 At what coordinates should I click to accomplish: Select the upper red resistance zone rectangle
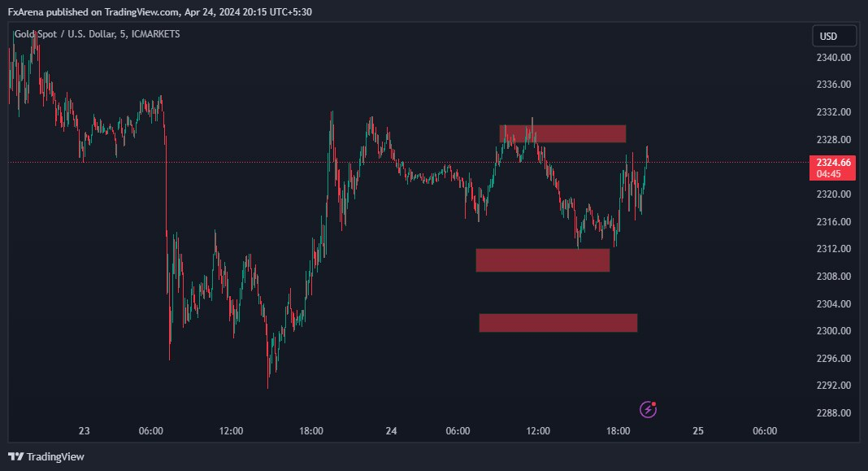pos(562,133)
